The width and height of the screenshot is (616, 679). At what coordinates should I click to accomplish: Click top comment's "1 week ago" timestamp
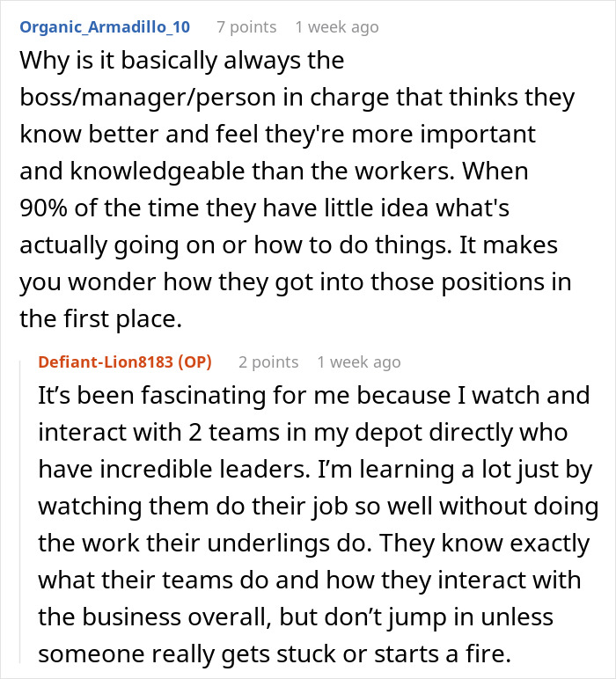(x=337, y=26)
